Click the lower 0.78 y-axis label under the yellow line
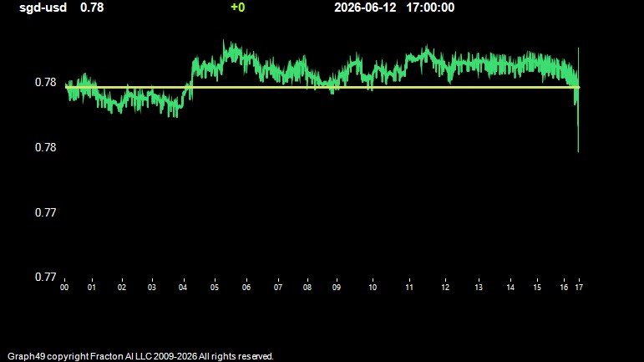 coord(46,147)
